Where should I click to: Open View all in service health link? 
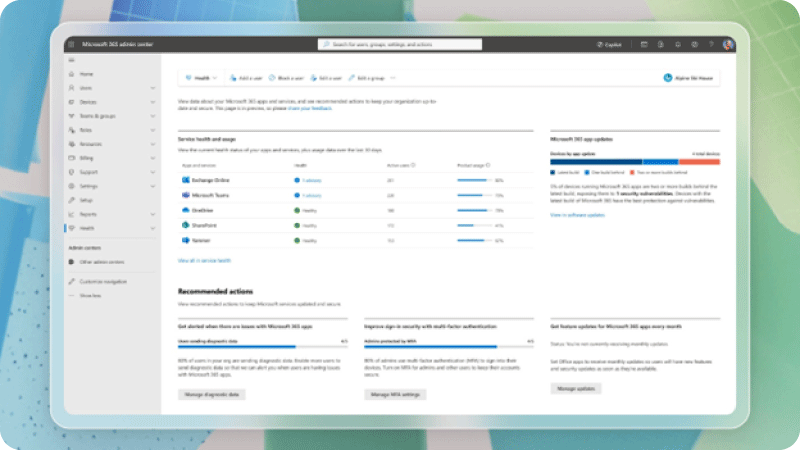pyautogui.click(x=204, y=260)
